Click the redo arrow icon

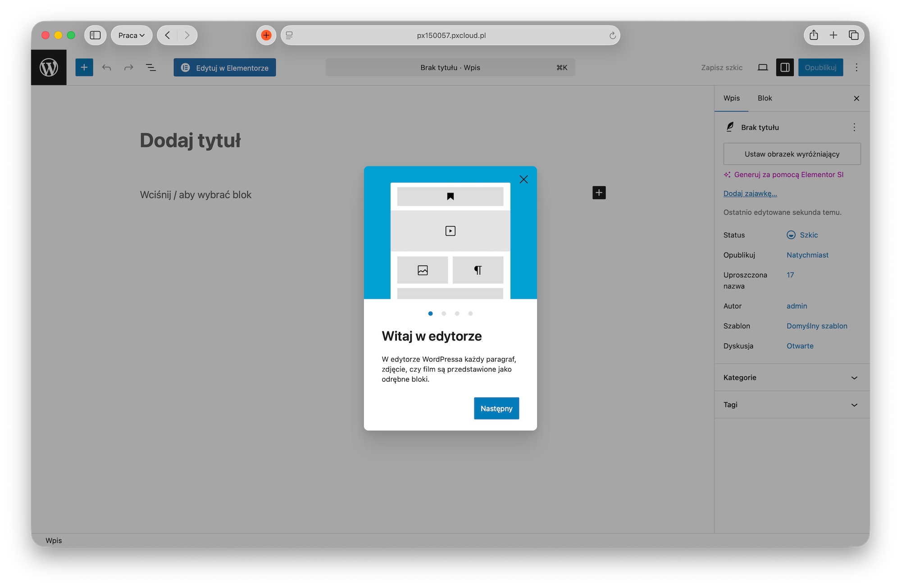(x=129, y=68)
